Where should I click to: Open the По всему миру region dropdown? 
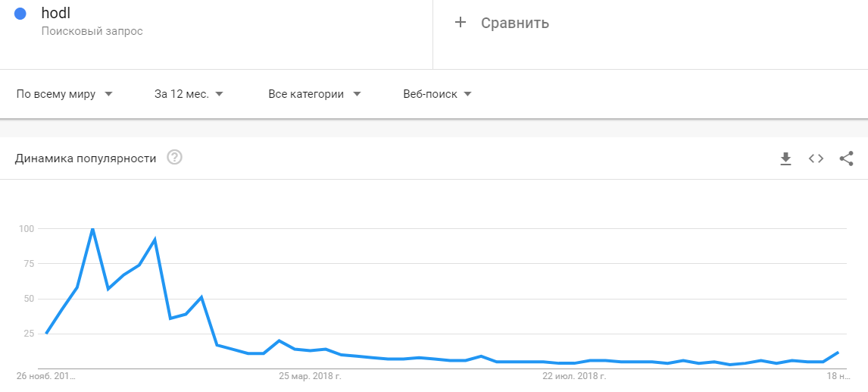(x=64, y=94)
